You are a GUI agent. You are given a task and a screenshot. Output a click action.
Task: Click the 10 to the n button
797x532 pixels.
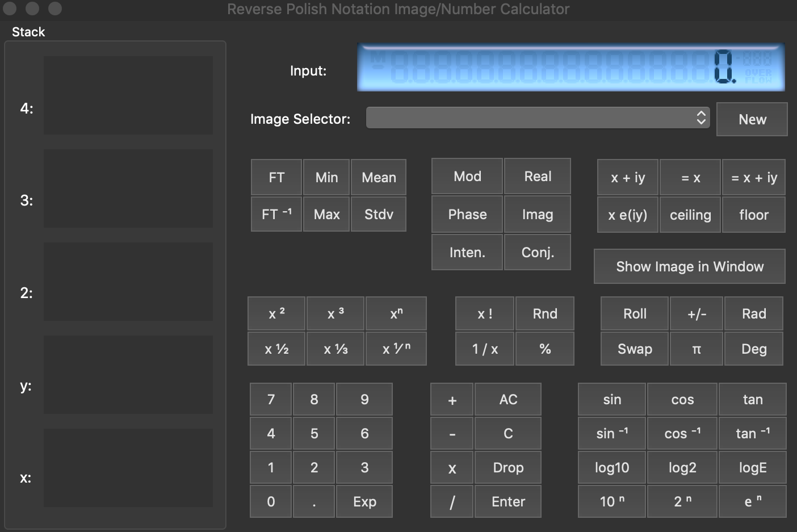tap(612, 501)
